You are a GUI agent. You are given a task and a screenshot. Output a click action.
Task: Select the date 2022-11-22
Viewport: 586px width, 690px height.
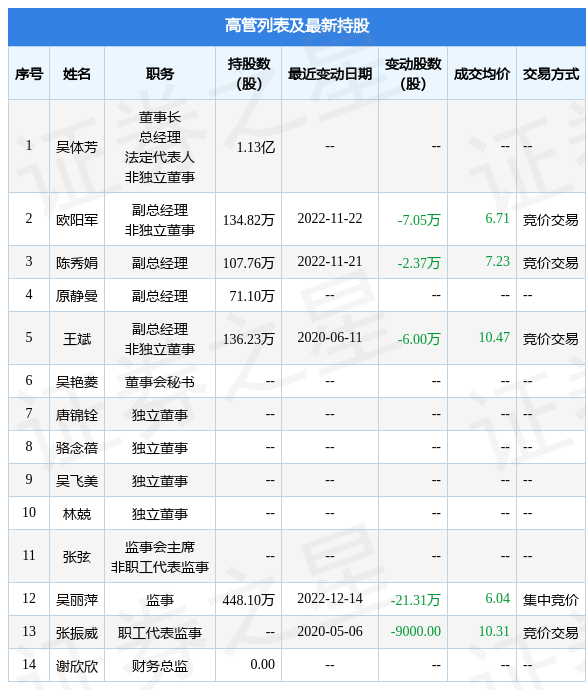330,218
